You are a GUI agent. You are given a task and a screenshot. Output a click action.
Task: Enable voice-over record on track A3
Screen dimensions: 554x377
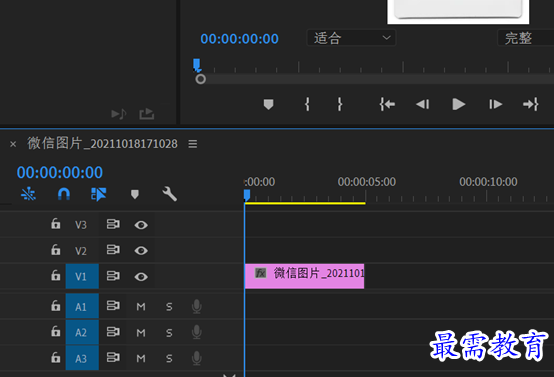pyautogui.click(x=197, y=358)
